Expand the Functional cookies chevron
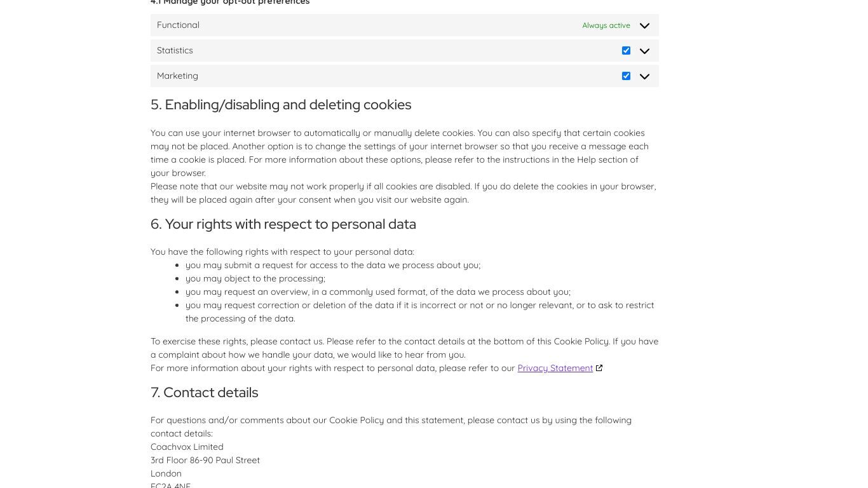 coord(644,25)
